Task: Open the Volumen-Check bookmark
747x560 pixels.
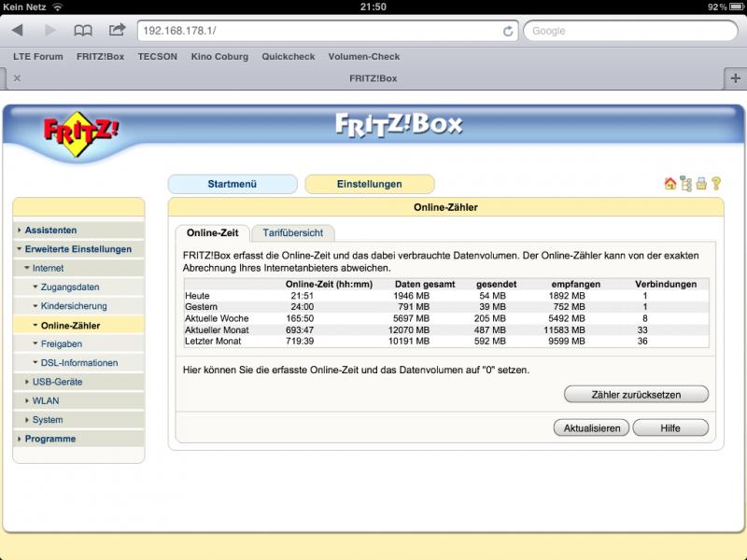Action: (x=364, y=57)
